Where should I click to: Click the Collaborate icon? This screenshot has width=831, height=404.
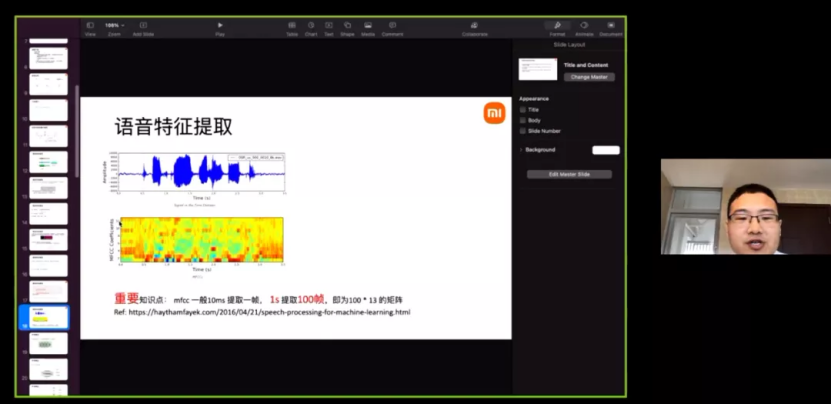[x=475, y=25]
